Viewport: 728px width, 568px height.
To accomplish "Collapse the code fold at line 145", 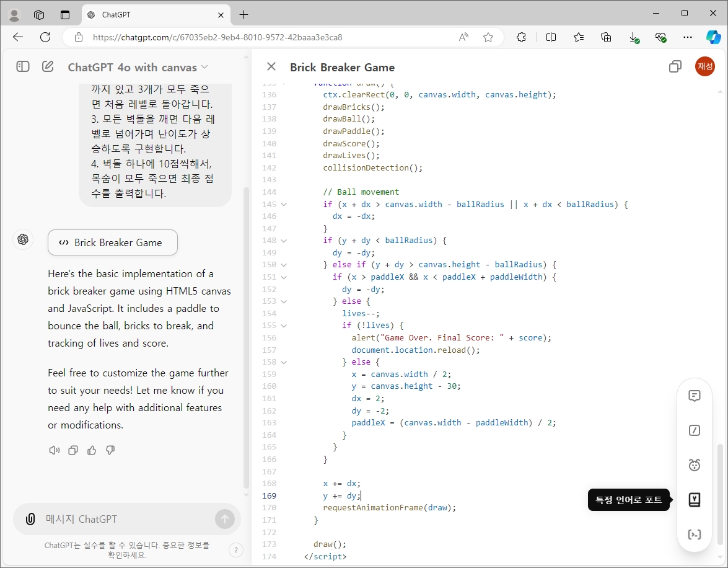I will coord(284,204).
